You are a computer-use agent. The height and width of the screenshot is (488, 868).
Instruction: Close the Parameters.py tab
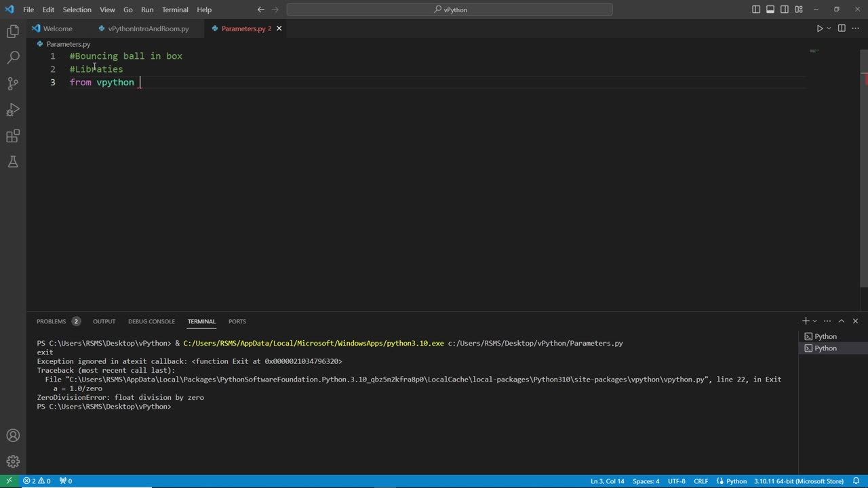click(279, 28)
